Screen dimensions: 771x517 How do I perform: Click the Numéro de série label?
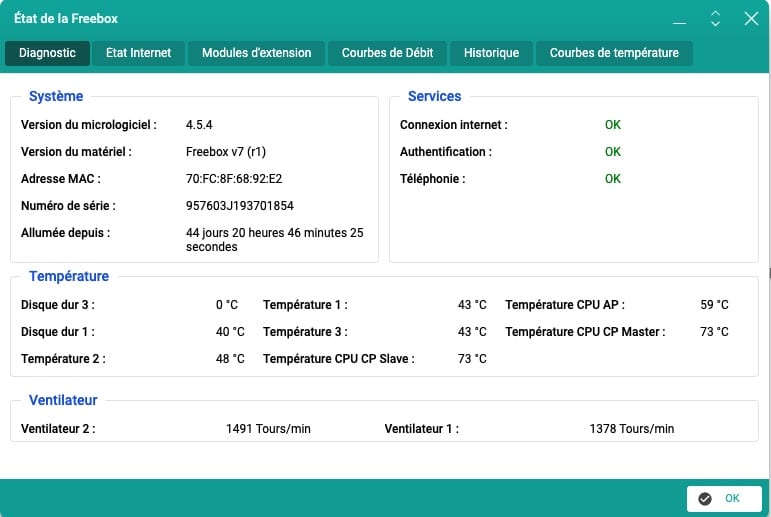(x=68, y=206)
